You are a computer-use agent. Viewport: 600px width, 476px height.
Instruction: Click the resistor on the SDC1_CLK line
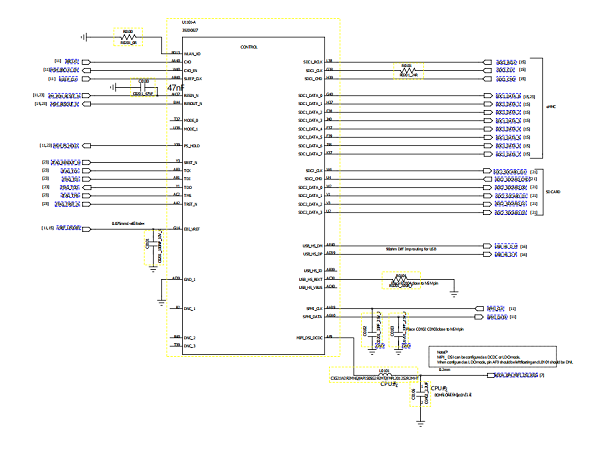pyautogui.click(x=406, y=72)
